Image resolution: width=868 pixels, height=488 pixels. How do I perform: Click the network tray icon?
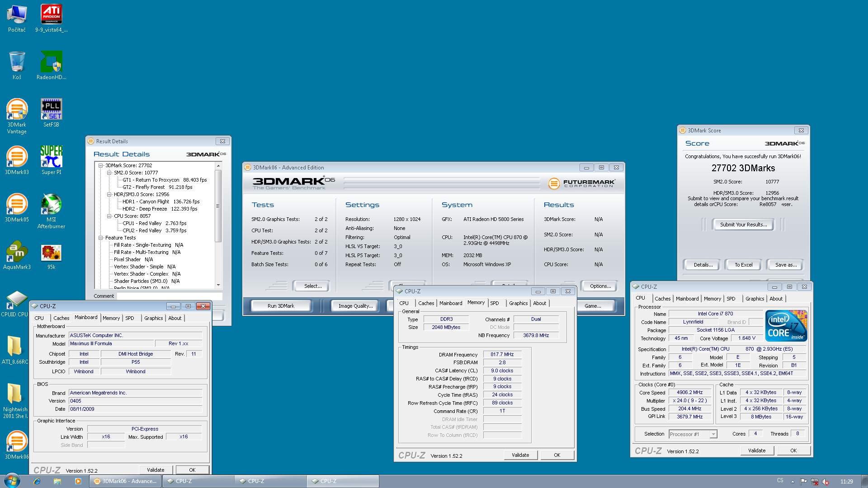[815, 482]
